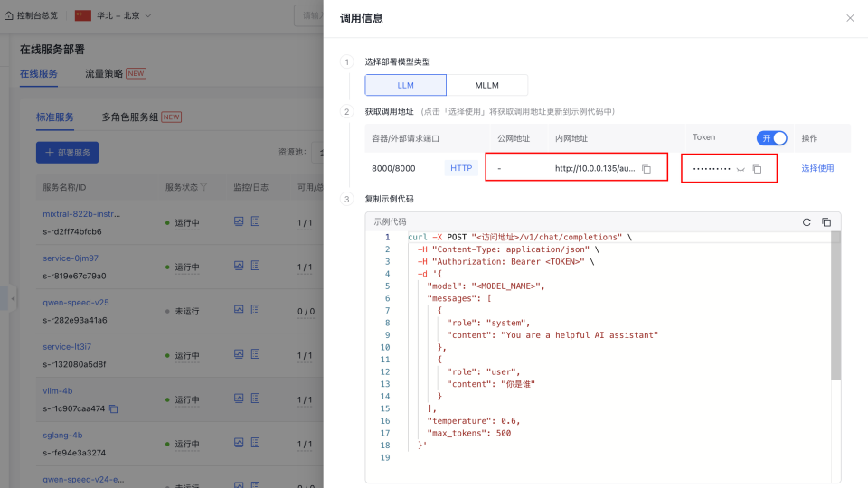This screenshot has width=868, height=488.
Task: Open the 服务状态 filter
Action: (x=203, y=187)
